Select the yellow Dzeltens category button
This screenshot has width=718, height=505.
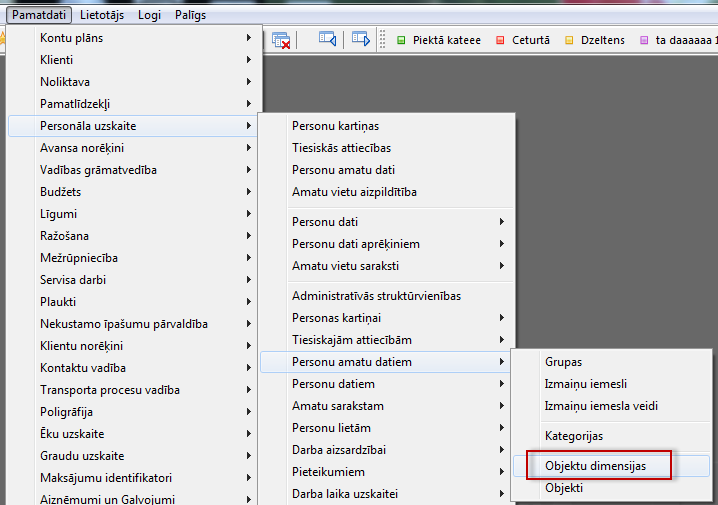point(595,40)
